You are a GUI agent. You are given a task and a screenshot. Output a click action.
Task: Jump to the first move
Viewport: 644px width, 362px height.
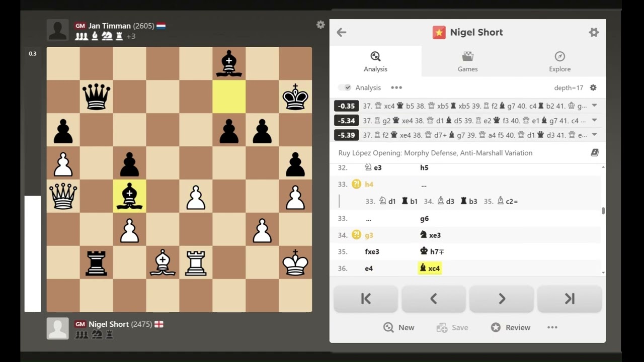[x=366, y=299]
